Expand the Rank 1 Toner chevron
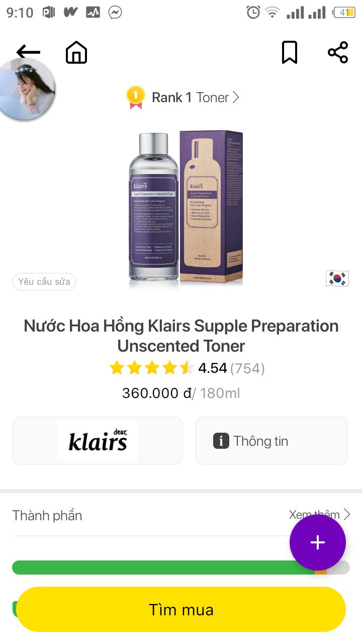This screenshot has height=644, width=362. pos(236,98)
